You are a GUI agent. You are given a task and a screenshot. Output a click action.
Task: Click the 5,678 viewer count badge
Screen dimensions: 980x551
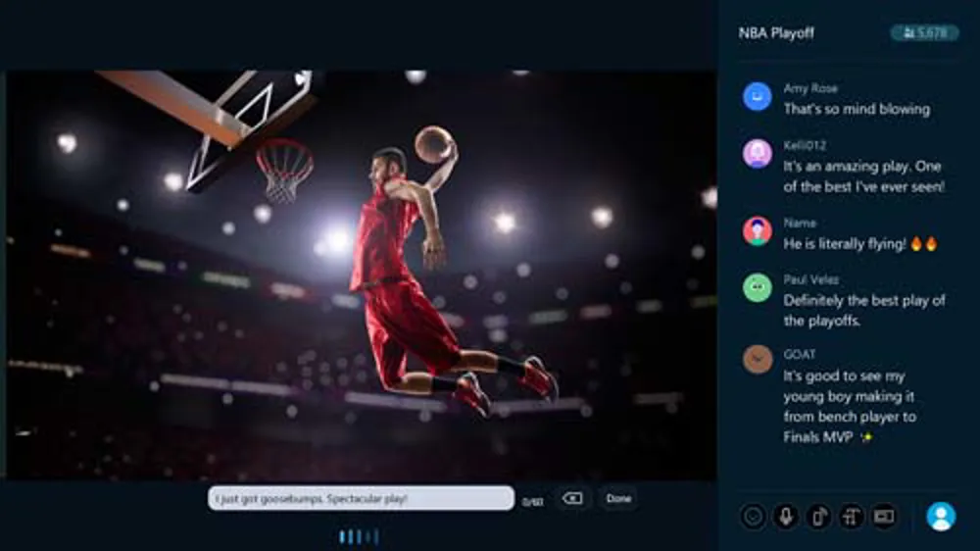[x=924, y=33]
